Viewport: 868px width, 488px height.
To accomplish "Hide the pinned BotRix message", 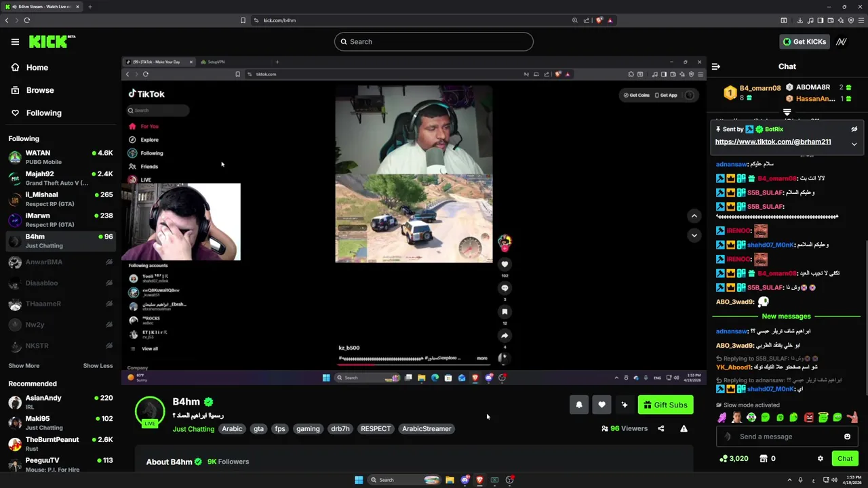I will point(854,129).
